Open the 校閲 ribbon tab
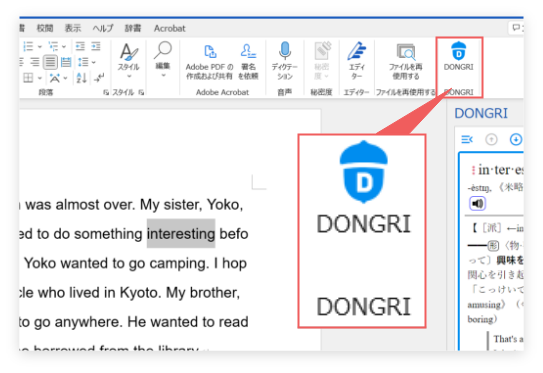The width and height of the screenshot is (543, 373). coord(45,28)
